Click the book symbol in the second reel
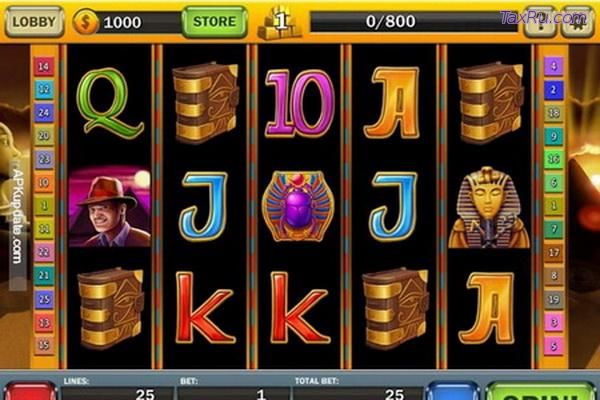This screenshot has width=600, height=400. coord(206,103)
